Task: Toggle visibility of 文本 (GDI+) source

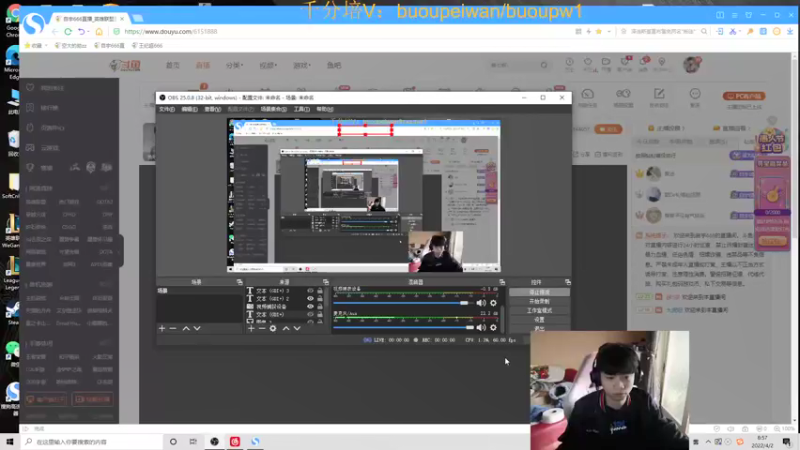Action: [x=310, y=315]
